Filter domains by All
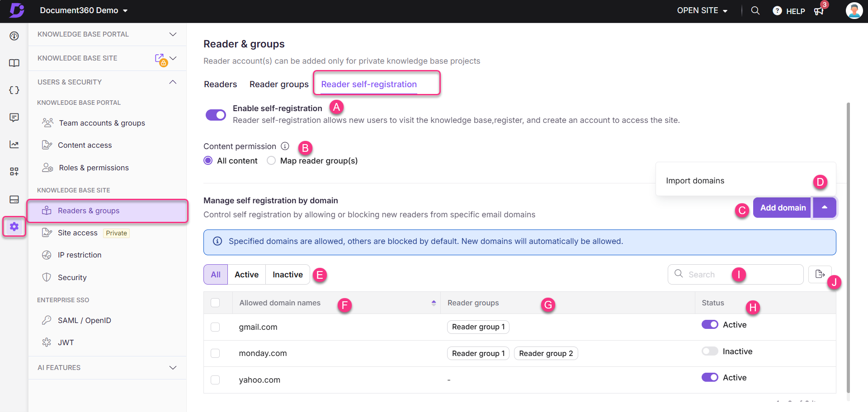868x412 pixels. tap(216, 275)
